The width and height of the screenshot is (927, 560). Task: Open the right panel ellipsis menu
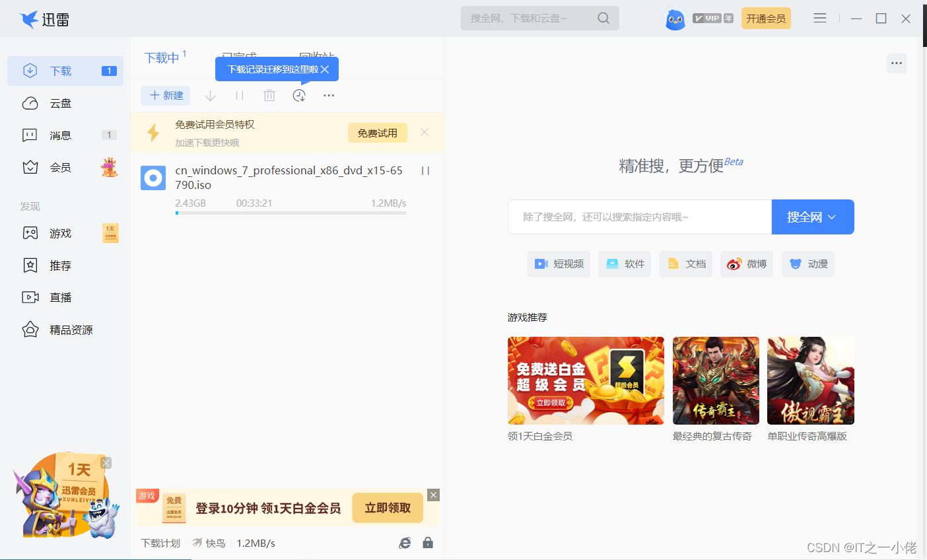[x=897, y=63]
